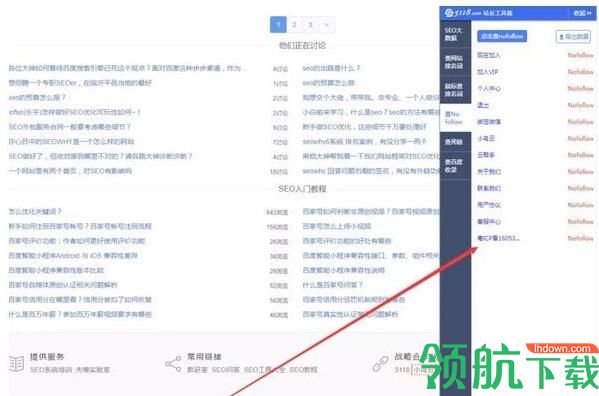Click the book icon beside 提供服务
Screen dimensions: 599x396
(x=16, y=364)
